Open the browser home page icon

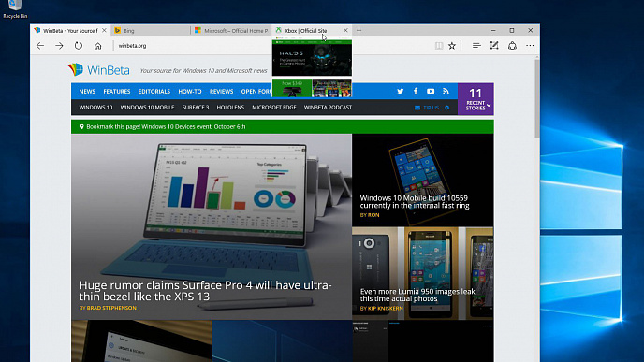click(x=97, y=46)
